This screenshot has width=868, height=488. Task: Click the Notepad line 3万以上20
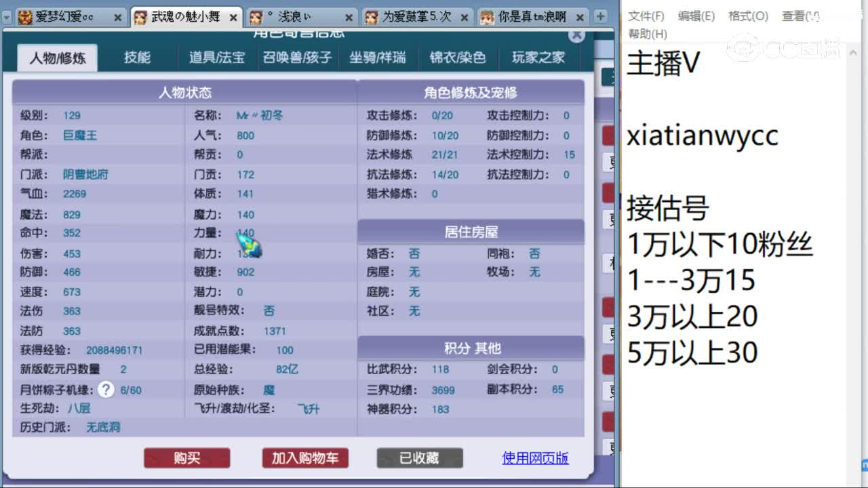point(692,317)
